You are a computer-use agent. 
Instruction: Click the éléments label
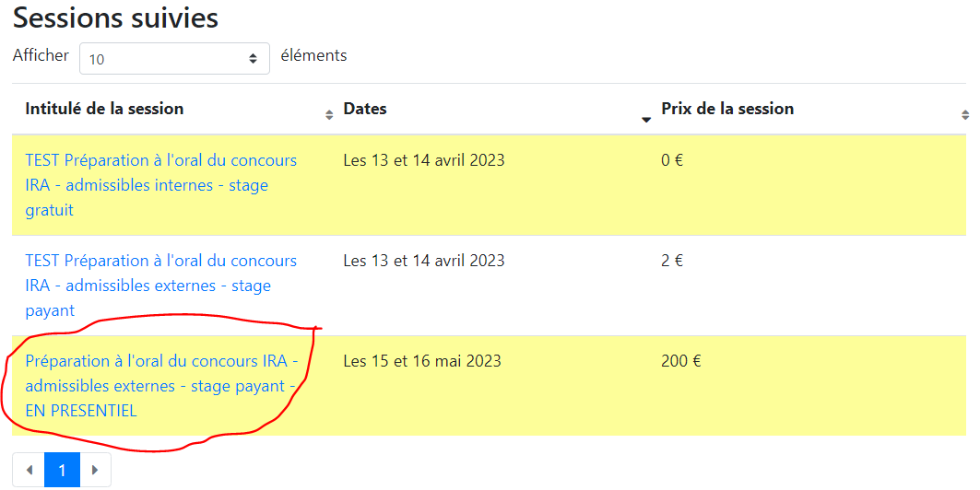313,55
